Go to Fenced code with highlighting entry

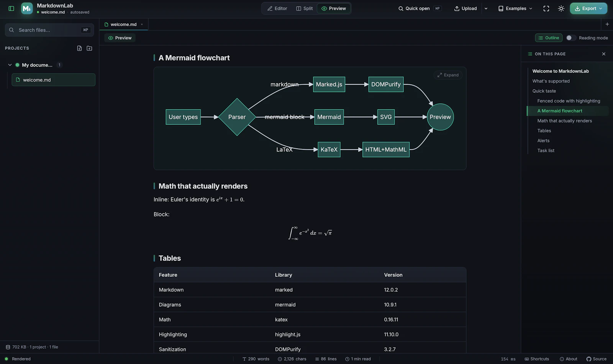(x=569, y=101)
